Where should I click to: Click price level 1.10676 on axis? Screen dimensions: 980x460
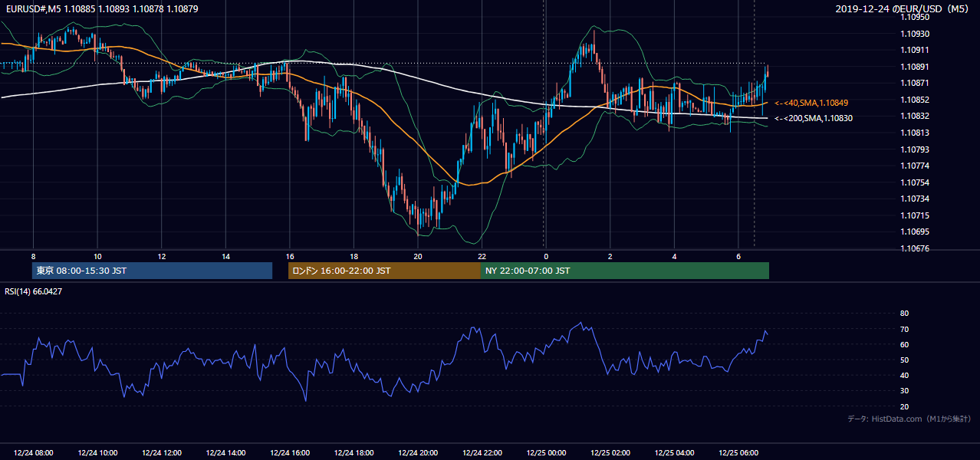pyautogui.click(x=915, y=248)
